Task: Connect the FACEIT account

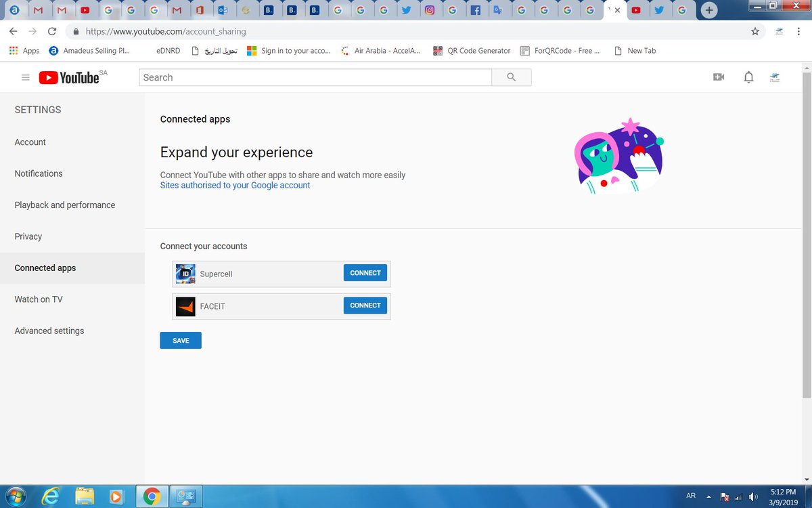Action: click(x=365, y=305)
